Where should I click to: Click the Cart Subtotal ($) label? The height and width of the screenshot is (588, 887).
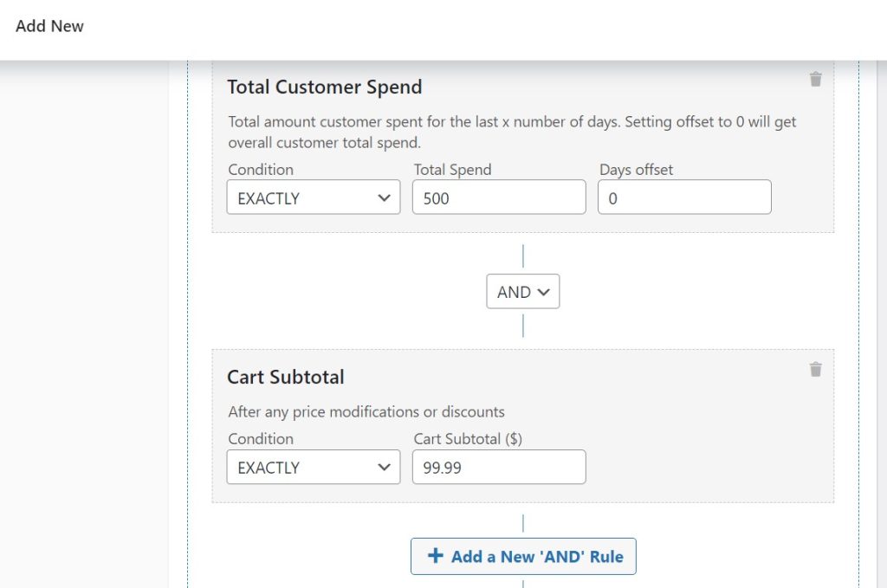coord(468,439)
